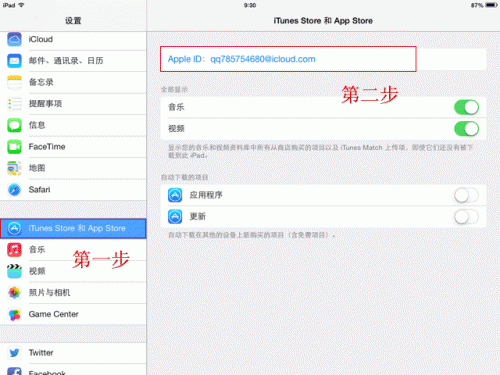Tap the Mail envelope icon in sidebar
This screenshot has height=375, width=500.
(x=14, y=61)
